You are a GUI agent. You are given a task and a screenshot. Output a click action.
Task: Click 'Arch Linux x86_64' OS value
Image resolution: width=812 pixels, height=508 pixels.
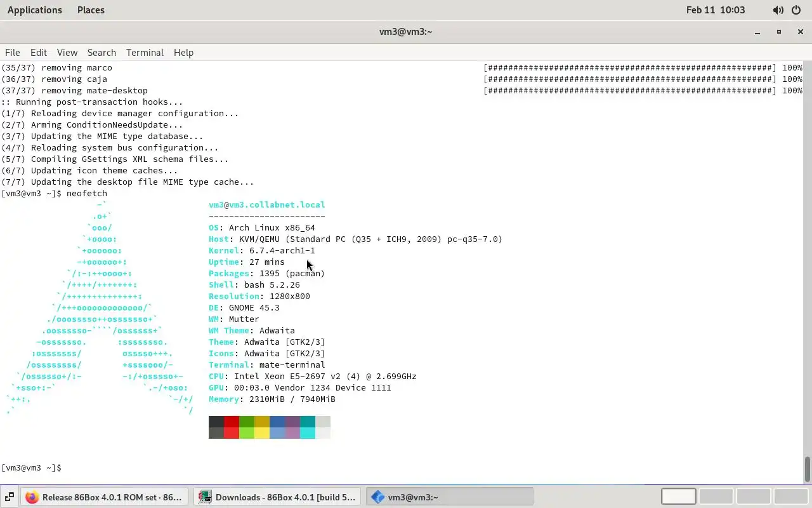pos(272,228)
